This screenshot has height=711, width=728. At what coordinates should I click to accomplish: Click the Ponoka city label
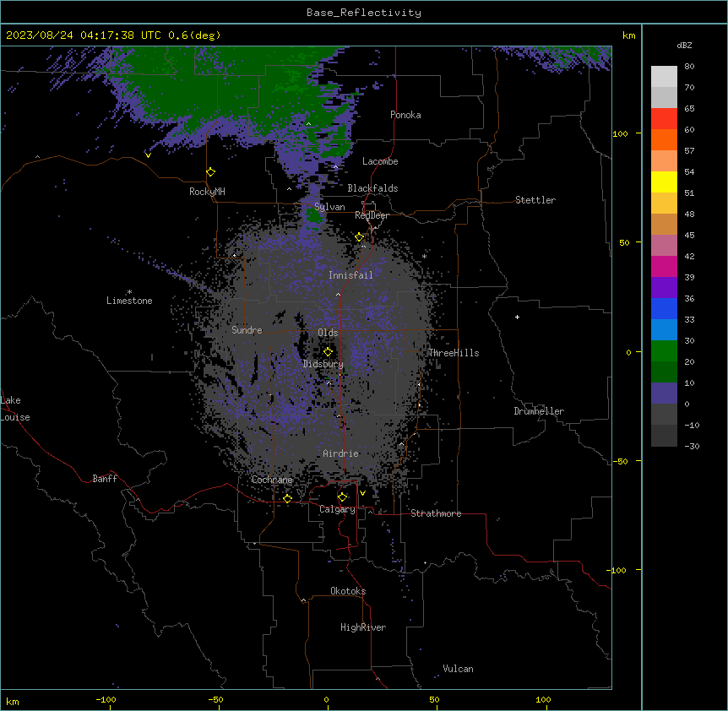405,115
